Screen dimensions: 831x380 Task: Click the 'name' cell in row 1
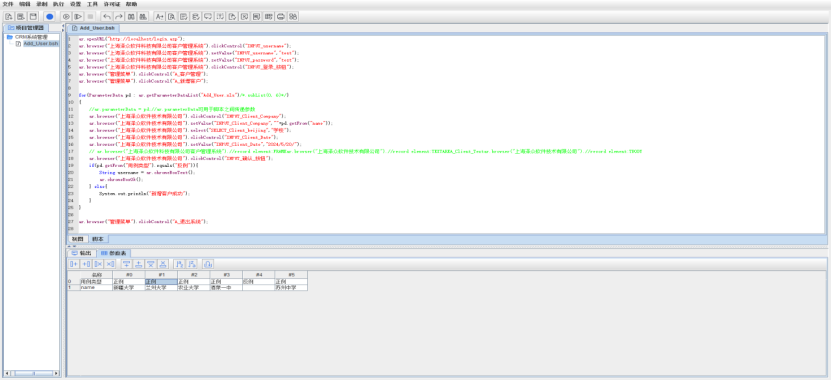[96, 287]
